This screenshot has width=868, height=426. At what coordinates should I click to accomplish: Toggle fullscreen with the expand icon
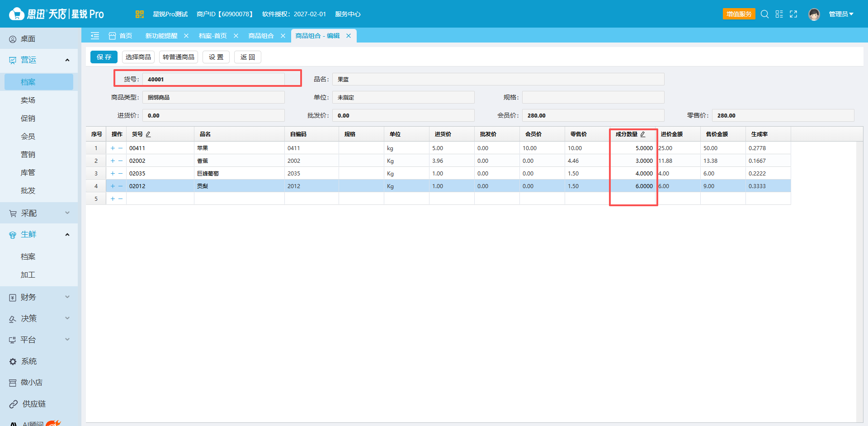793,14
